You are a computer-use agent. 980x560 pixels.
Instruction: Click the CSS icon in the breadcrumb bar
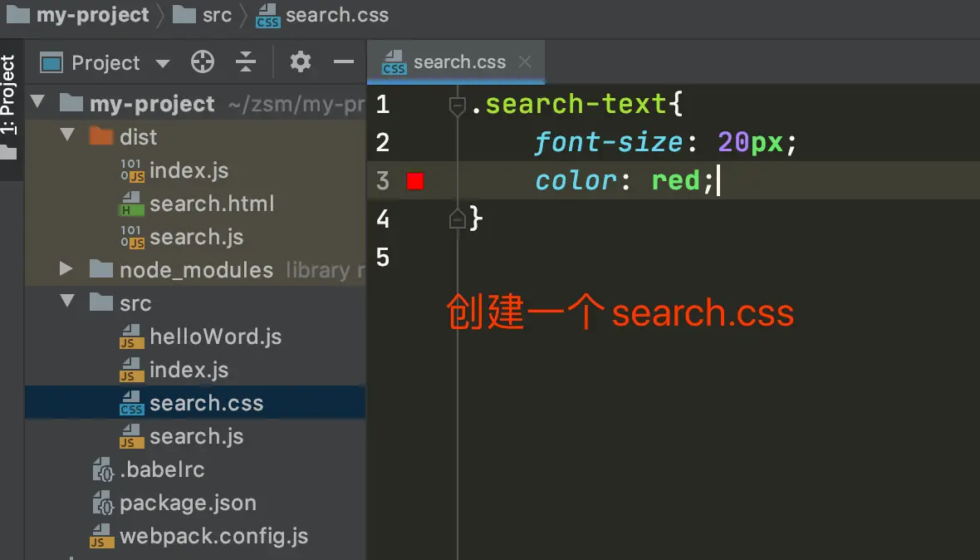pos(267,17)
